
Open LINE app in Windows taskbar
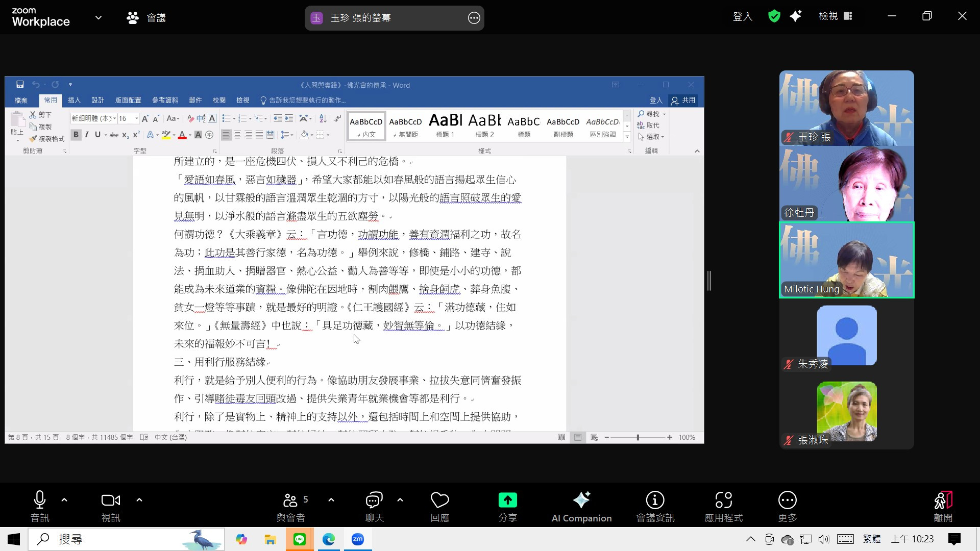pyautogui.click(x=300, y=539)
